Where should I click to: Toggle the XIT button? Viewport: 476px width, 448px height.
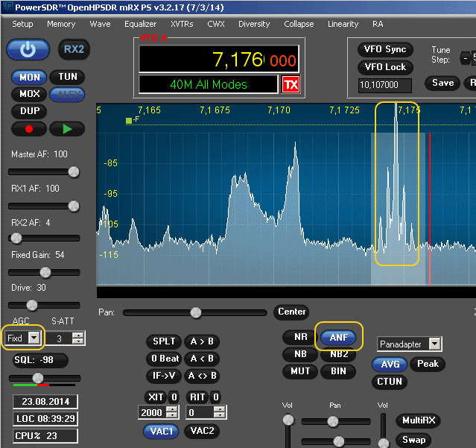[156, 397]
